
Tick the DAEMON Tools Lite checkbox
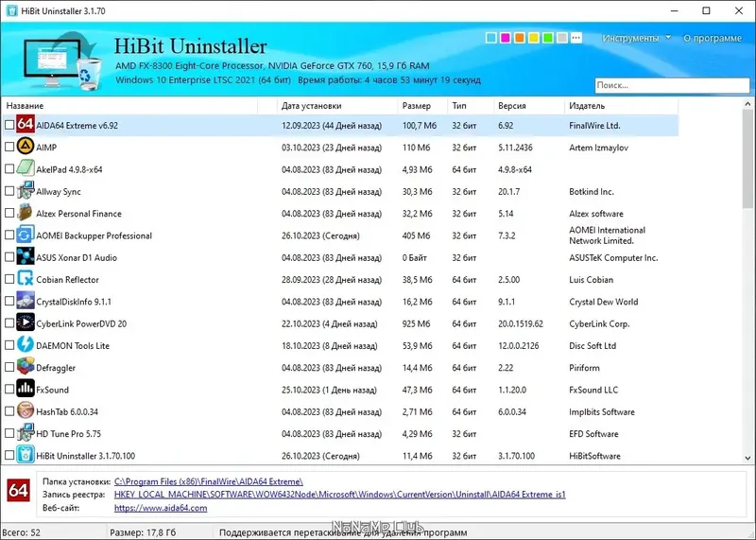(x=9, y=345)
